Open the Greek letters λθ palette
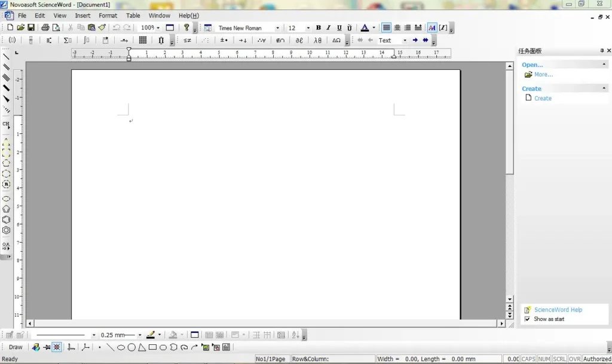The width and height of the screenshot is (612, 364). (x=317, y=40)
